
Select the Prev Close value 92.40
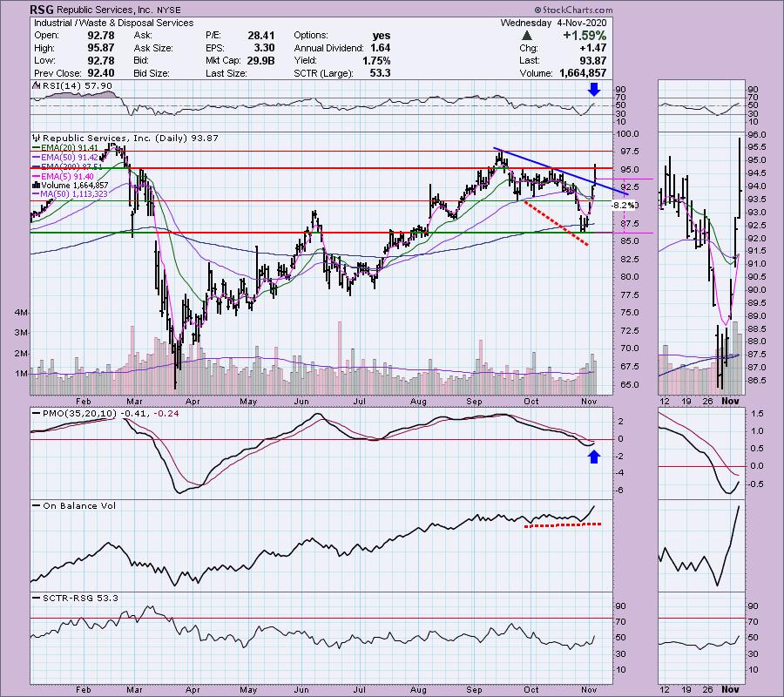click(100, 73)
